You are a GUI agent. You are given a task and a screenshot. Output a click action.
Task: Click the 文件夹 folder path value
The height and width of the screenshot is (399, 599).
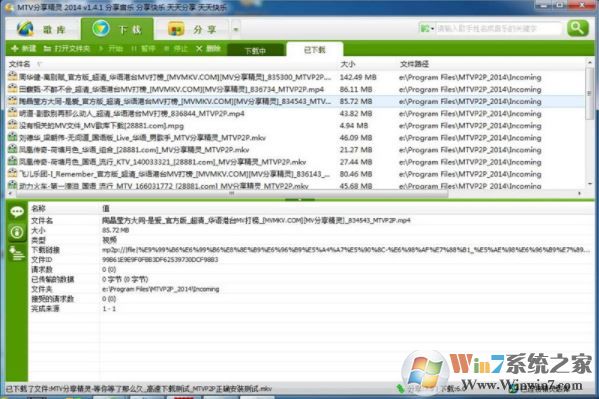pyautogui.click(x=160, y=289)
